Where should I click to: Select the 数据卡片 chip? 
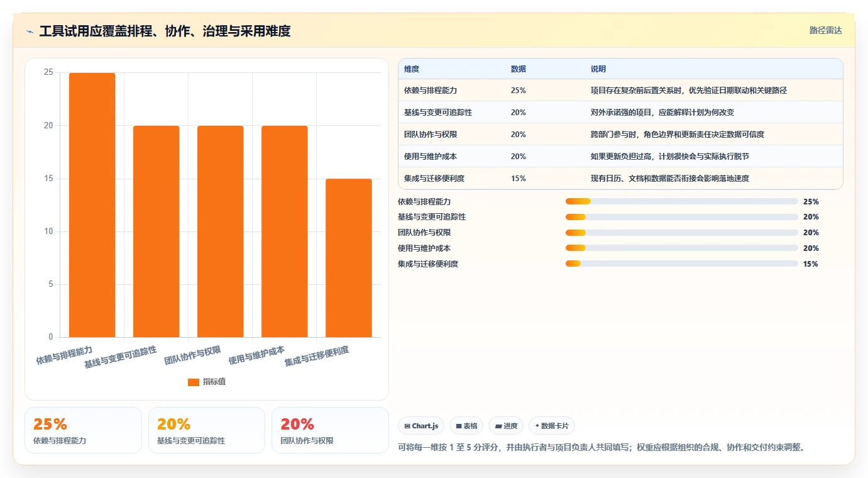pyautogui.click(x=552, y=426)
